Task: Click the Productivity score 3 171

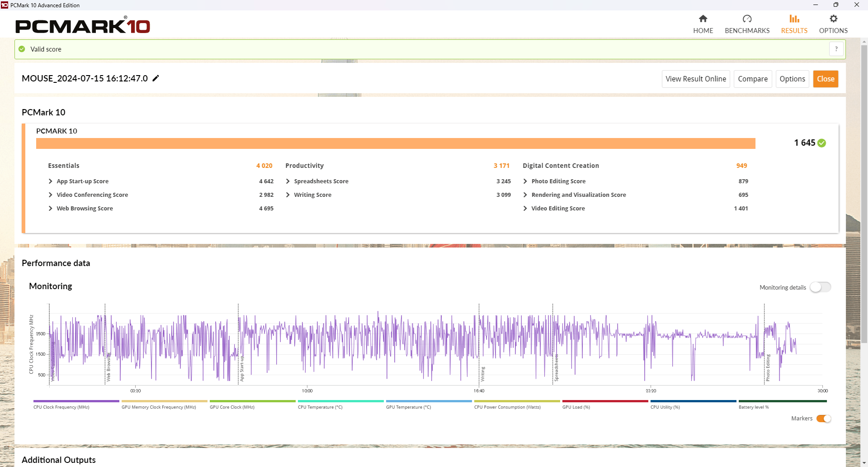Action: click(x=501, y=166)
